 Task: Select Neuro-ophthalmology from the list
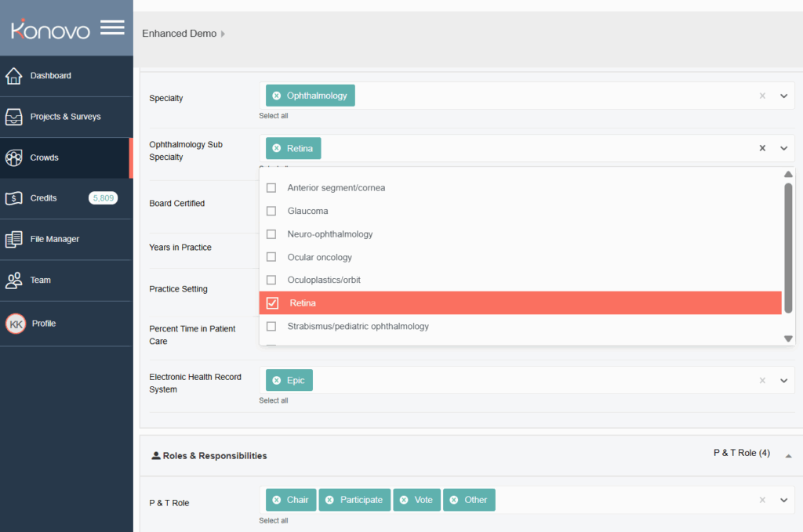[330, 234]
